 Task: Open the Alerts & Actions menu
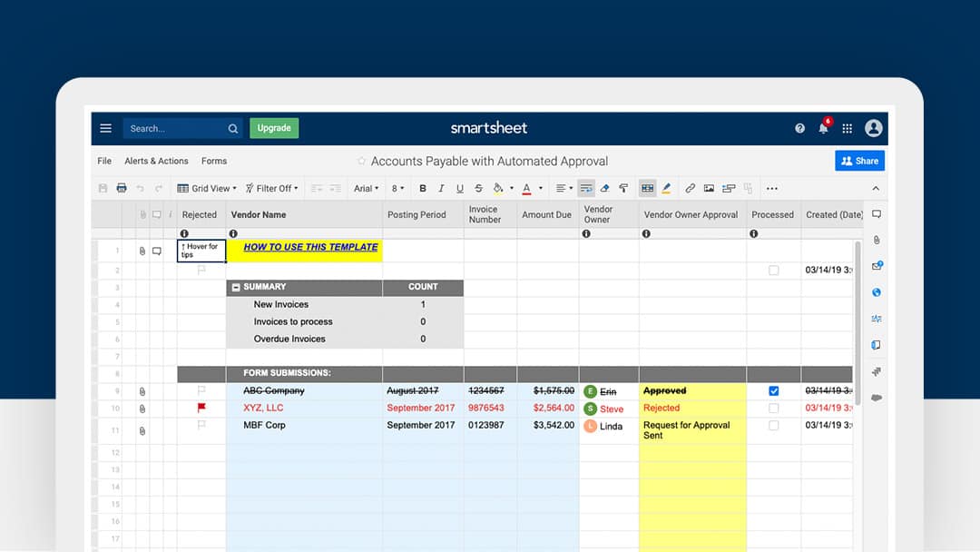pos(156,161)
